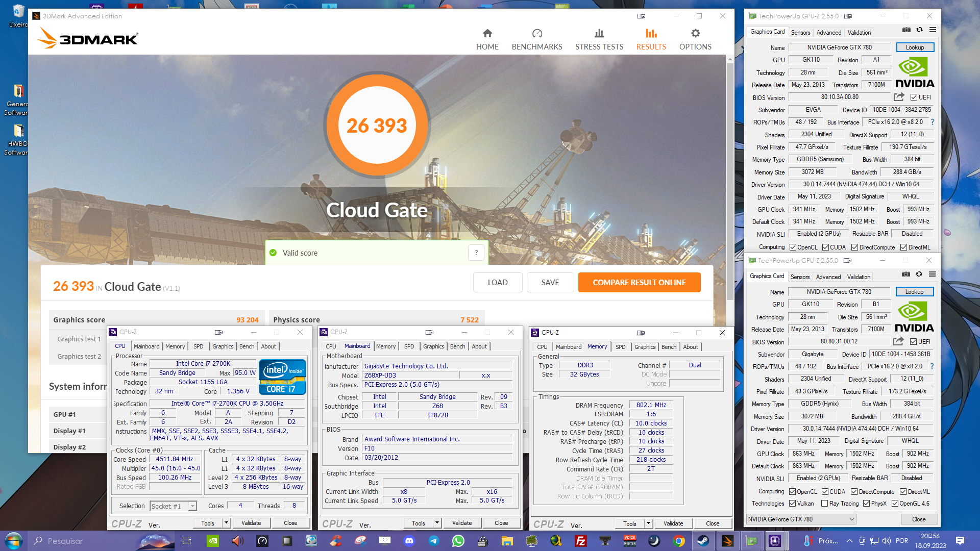
Task: Go to BENCHMARKS in 3DMark
Action: coord(537,40)
